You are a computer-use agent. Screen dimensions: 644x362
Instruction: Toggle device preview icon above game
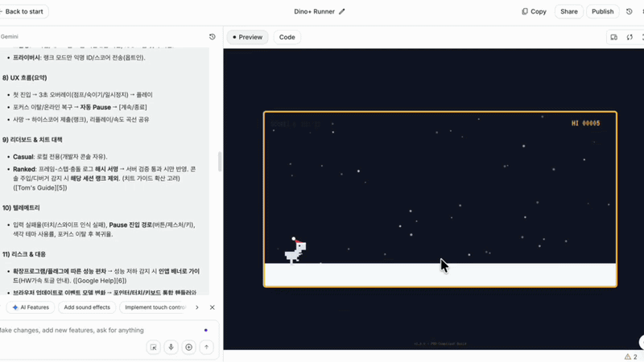[614, 37]
